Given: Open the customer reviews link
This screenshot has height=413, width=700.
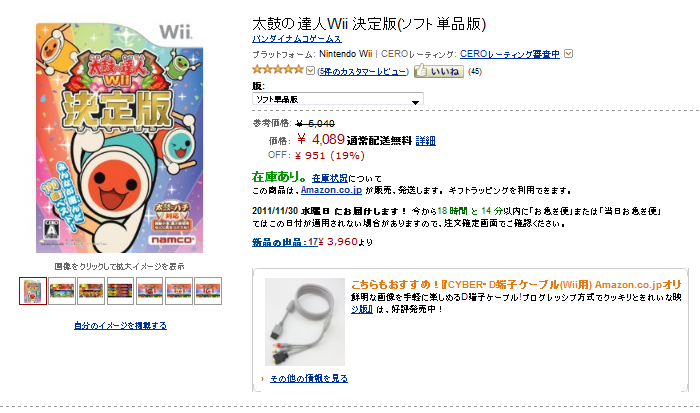Looking at the screenshot, I should (362, 71).
